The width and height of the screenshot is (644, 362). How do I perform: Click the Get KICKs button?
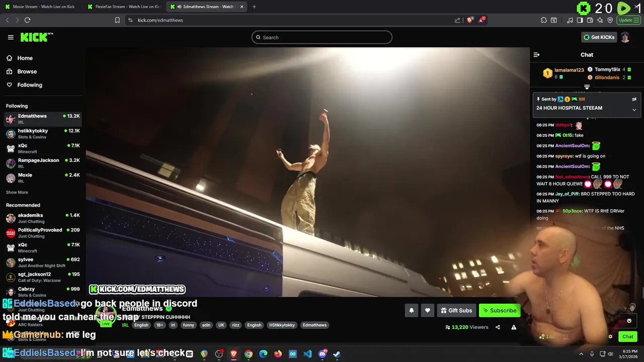click(599, 37)
